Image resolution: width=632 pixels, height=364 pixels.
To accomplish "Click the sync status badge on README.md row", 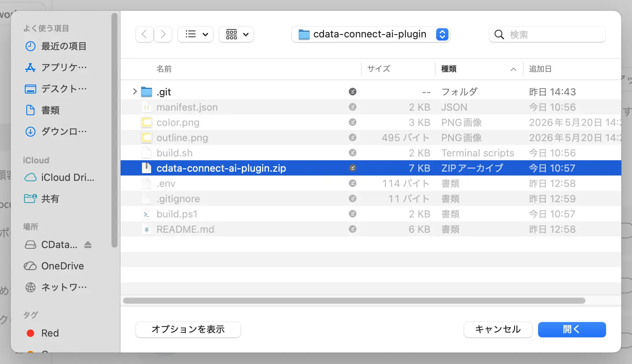I will (353, 229).
